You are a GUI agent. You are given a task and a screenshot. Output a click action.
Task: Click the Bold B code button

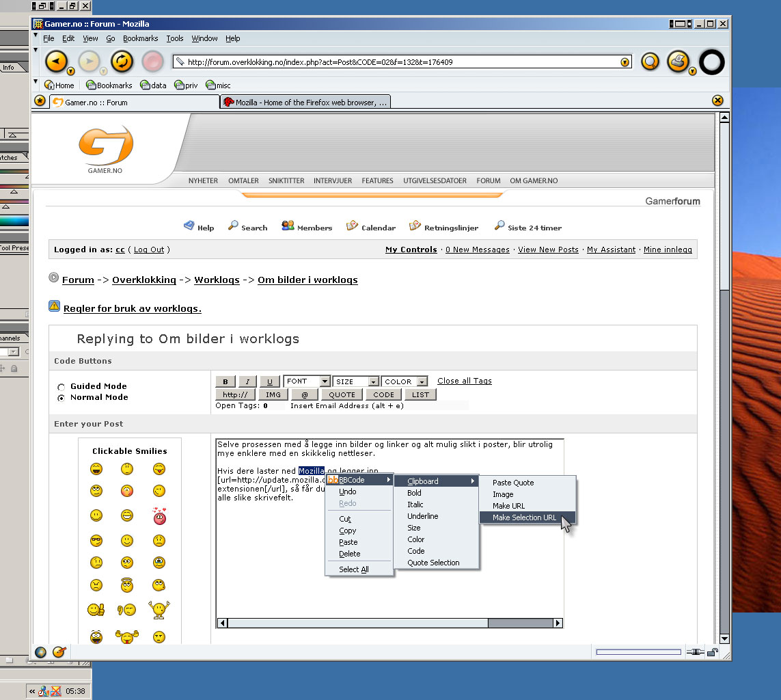pos(225,381)
